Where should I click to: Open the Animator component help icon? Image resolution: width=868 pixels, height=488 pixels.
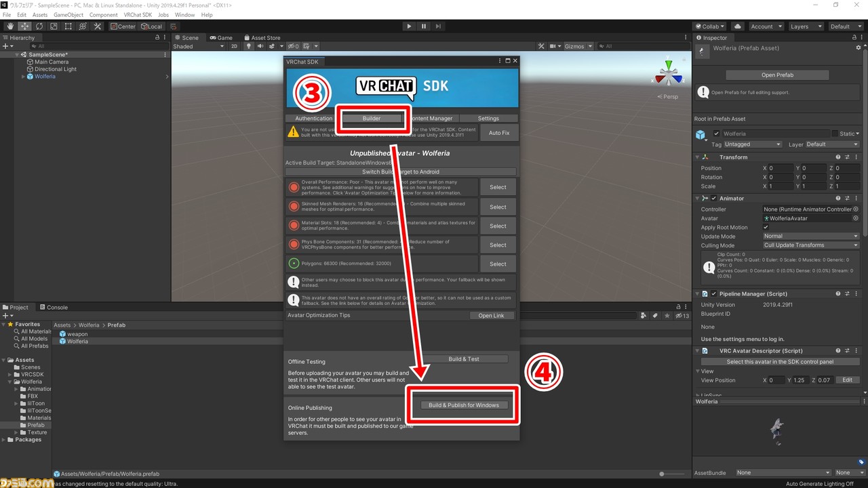(x=838, y=198)
